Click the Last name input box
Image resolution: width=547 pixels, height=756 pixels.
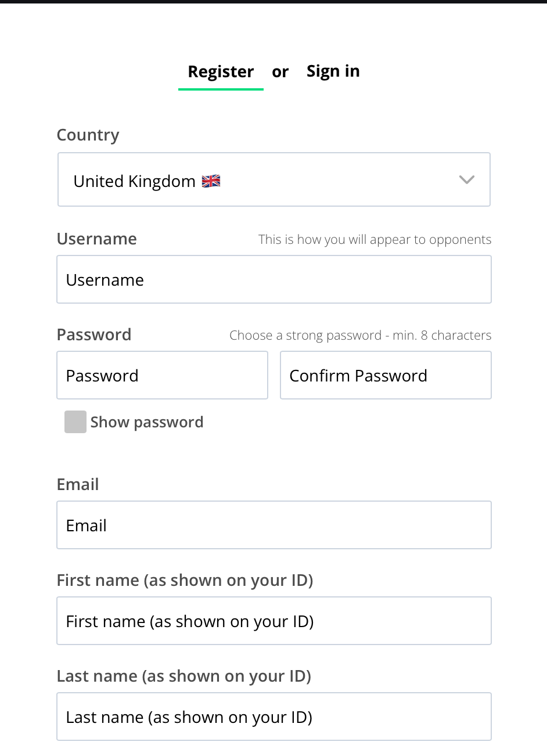tap(274, 717)
